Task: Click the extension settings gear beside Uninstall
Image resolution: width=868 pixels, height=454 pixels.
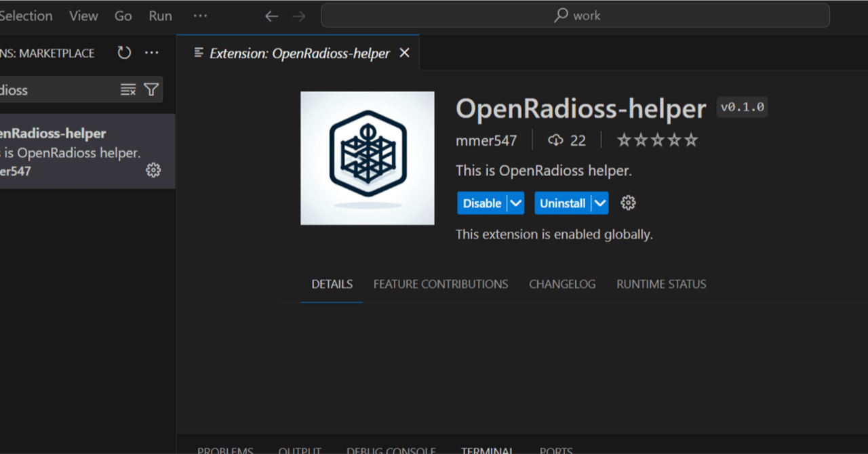Action: click(x=628, y=203)
